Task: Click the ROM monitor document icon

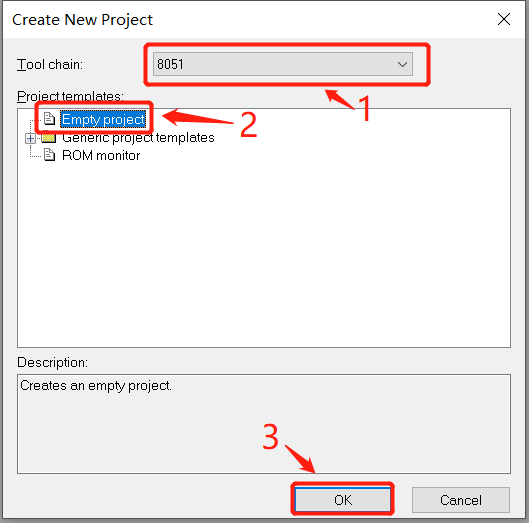Action: point(50,155)
